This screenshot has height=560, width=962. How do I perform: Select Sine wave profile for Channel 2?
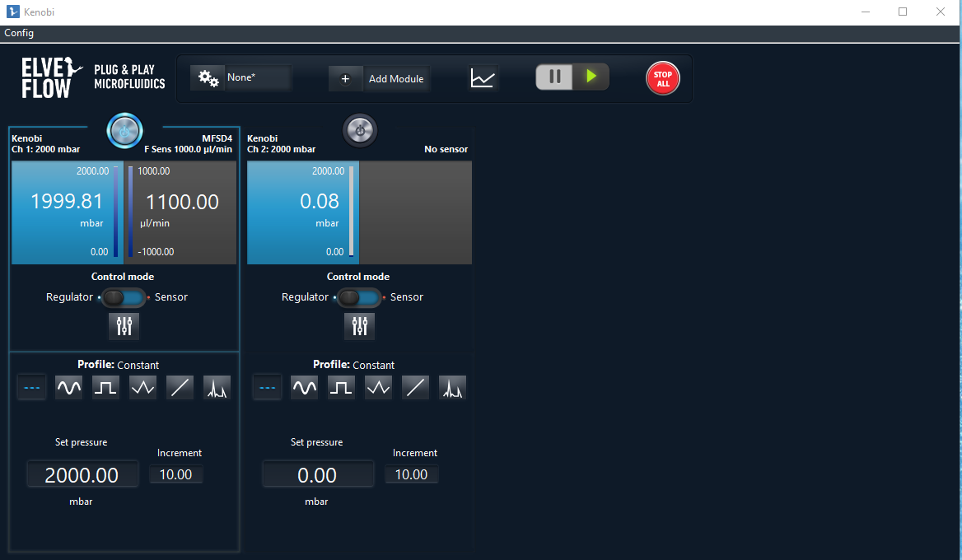point(304,388)
